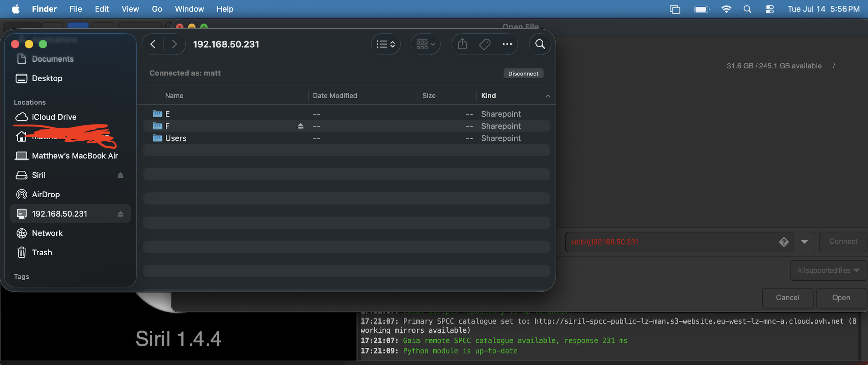
Task: Open the more actions ellipsis menu
Action: [x=507, y=44]
